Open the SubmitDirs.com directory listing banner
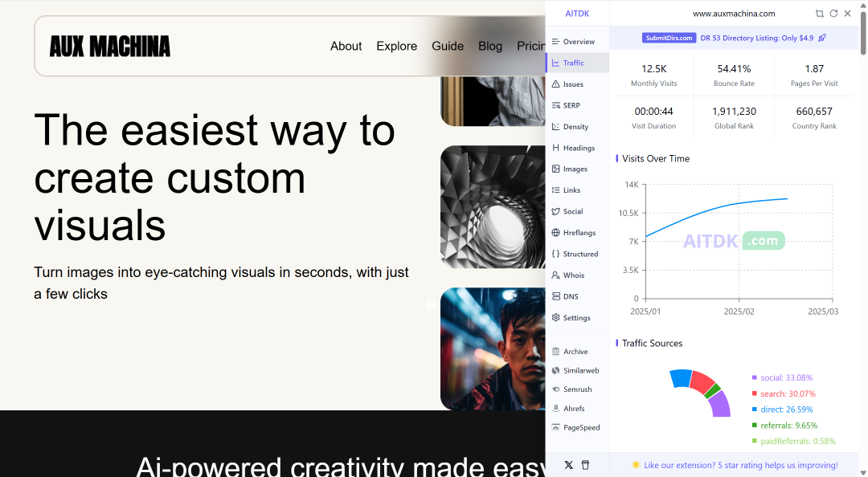Screen dimensions: 868x477 (734, 38)
